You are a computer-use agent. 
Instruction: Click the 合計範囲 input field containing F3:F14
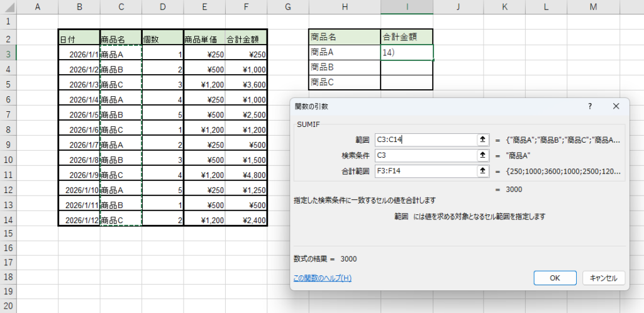(425, 171)
